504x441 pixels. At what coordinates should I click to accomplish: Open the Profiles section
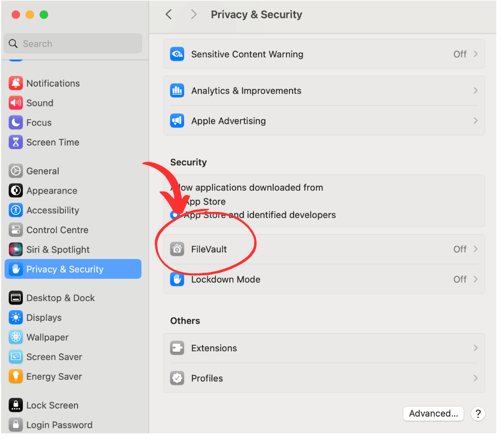pos(324,378)
